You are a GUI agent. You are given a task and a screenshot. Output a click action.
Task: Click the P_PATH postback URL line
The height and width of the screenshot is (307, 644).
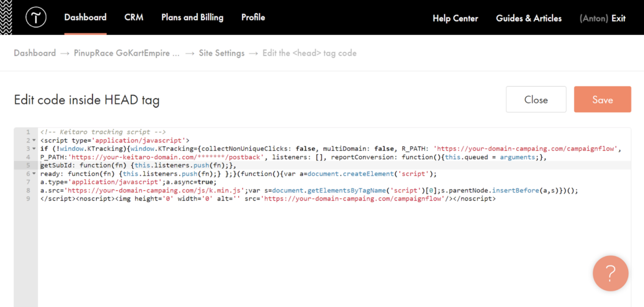click(x=293, y=157)
